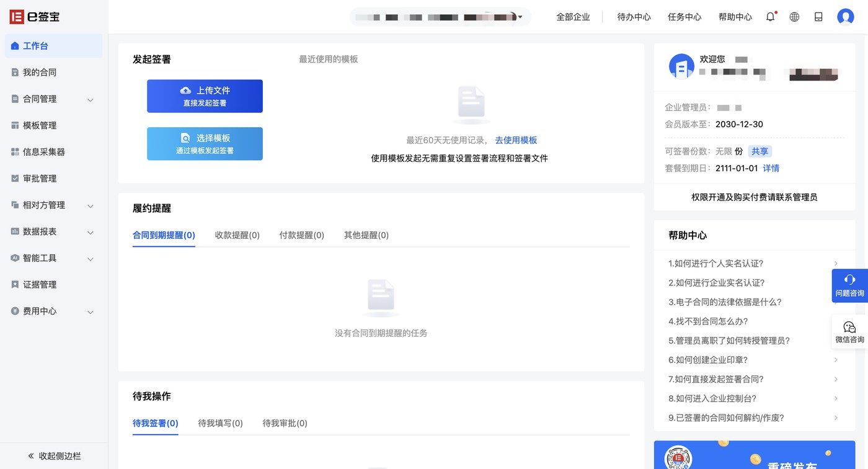The height and width of the screenshot is (469, 868).
Task: Open the notification bell icon
Action: 771,17
